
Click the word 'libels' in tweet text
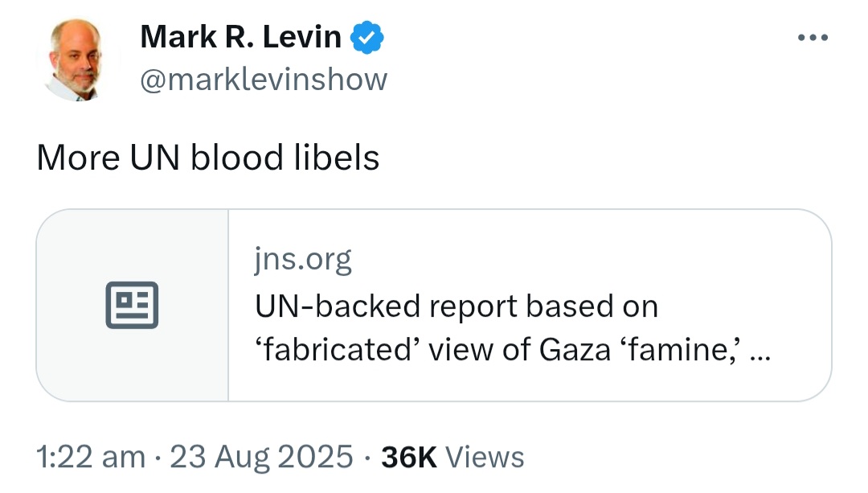(337, 158)
